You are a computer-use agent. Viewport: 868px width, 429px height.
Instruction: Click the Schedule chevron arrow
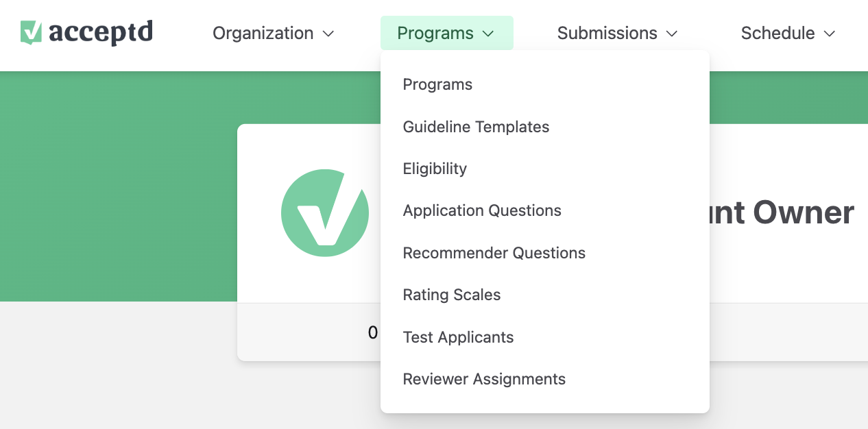pyautogui.click(x=830, y=34)
